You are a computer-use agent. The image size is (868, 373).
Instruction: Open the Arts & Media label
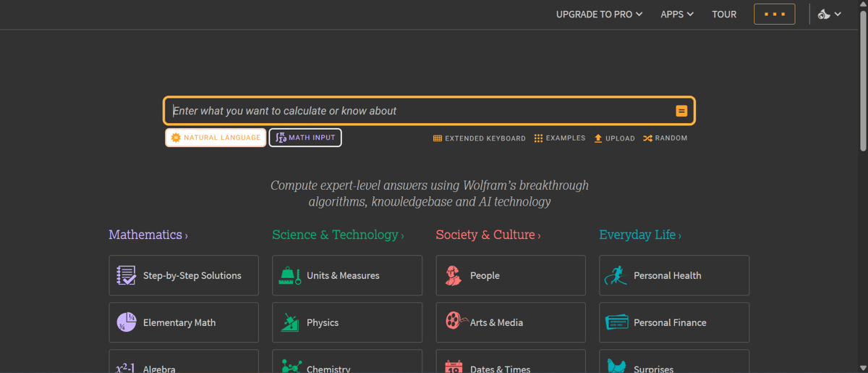click(496, 322)
